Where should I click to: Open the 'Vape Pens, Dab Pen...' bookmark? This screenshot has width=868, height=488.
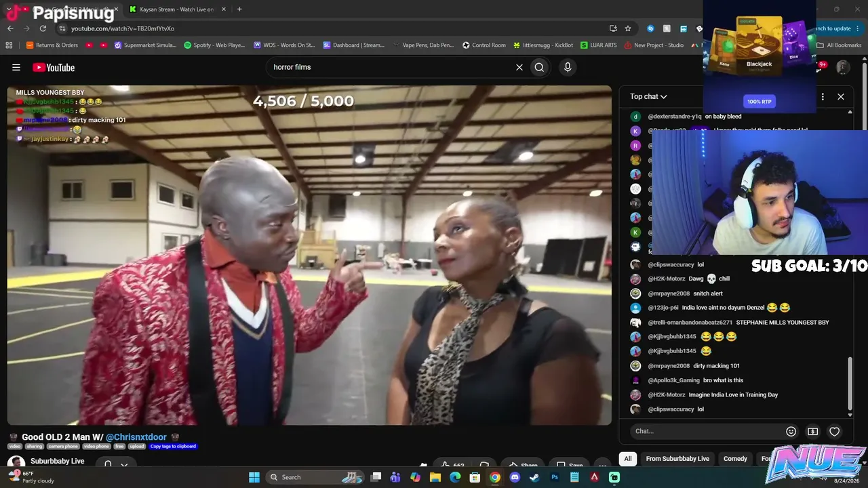click(424, 45)
